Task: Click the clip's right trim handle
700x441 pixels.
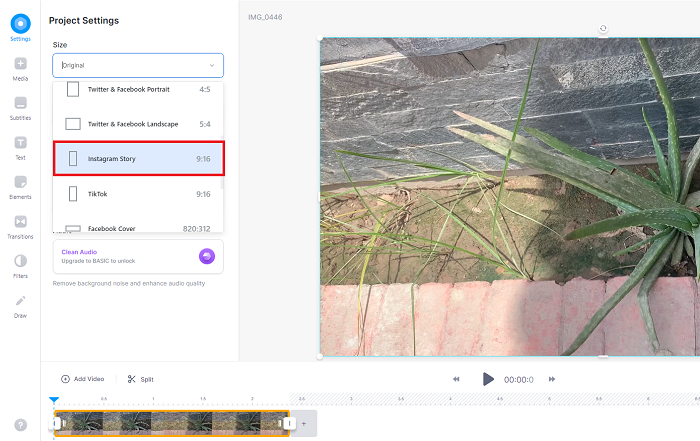Action: tap(289, 423)
